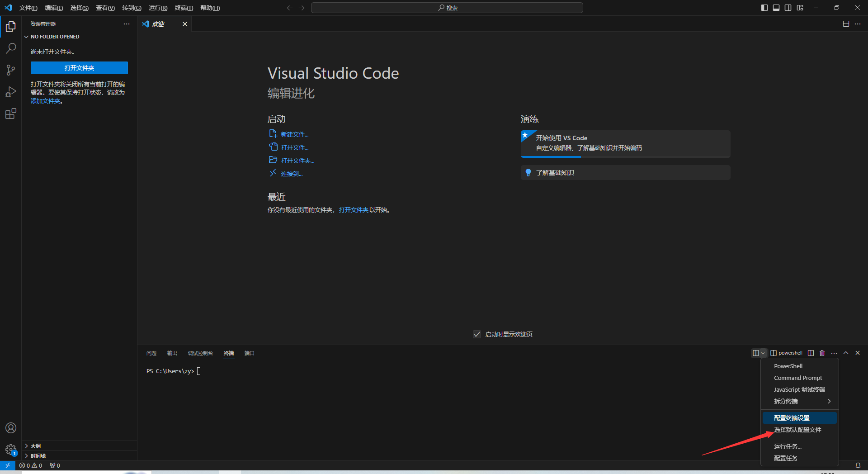Open the Run and Debug view
Image resolution: width=868 pixels, height=474 pixels.
click(x=11, y=92)
